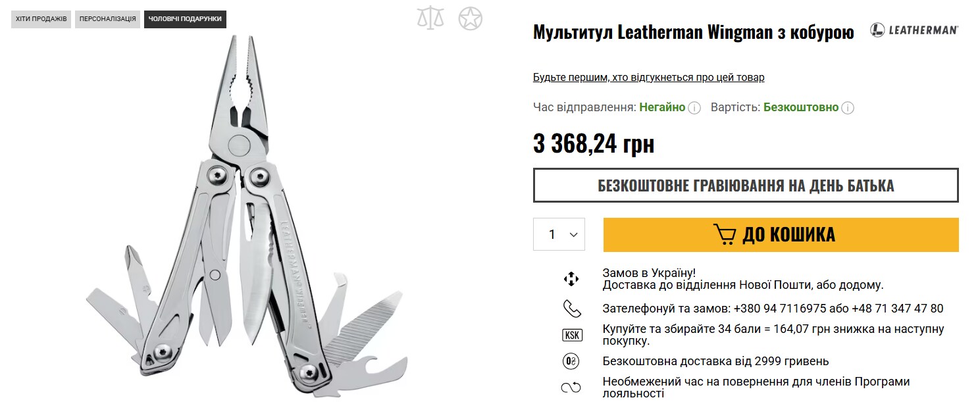Open the quantity dropdown

pos(559,234)
